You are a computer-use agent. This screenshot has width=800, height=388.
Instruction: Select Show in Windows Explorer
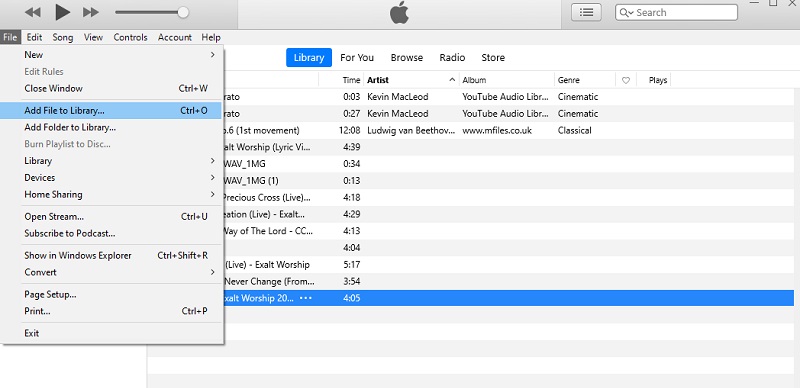coord(111,255)
